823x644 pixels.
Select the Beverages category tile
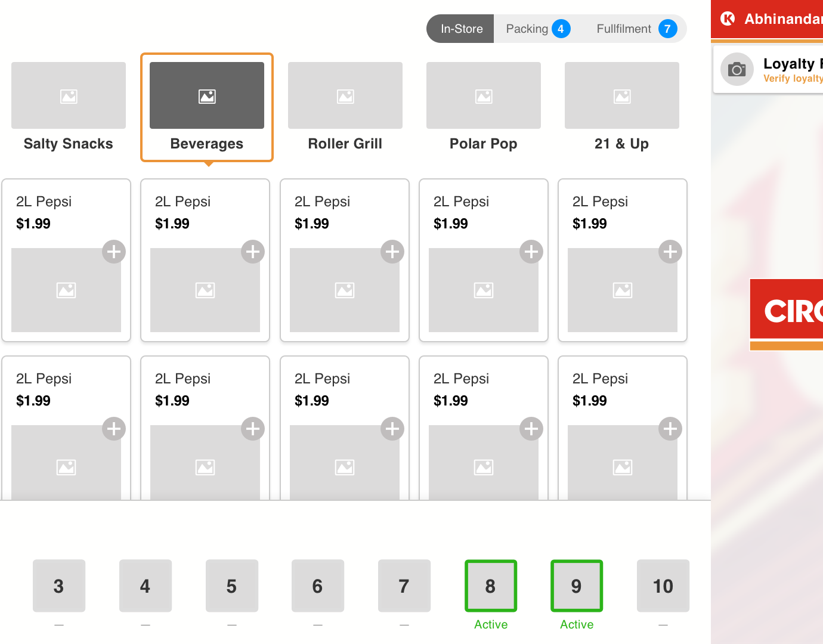pos(207,107)
